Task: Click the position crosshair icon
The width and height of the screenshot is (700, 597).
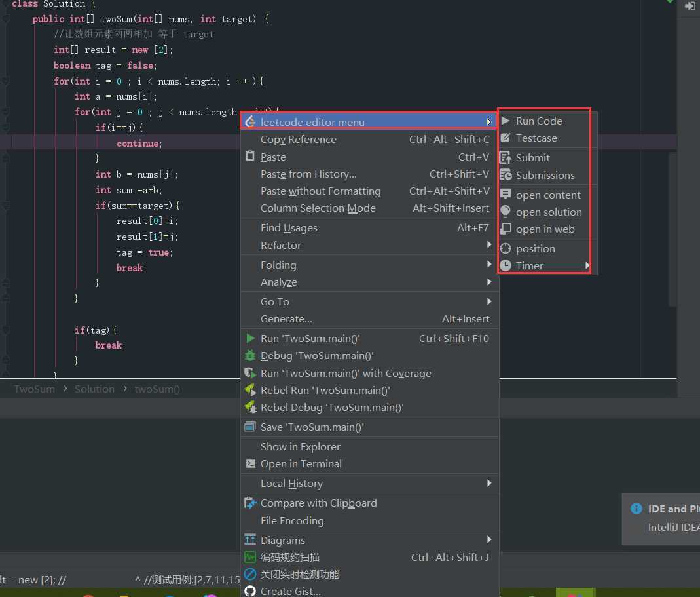Action: click(x=506, y=248)
